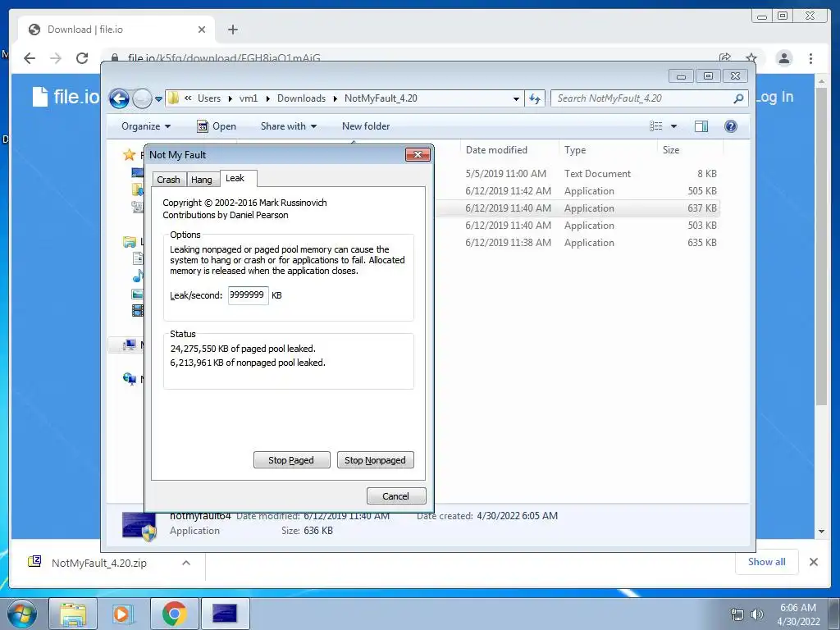Click the Network icon in navigation pane
Image resolution: width=840 pixels, height=630 pixels.
[x=129, y=379]
